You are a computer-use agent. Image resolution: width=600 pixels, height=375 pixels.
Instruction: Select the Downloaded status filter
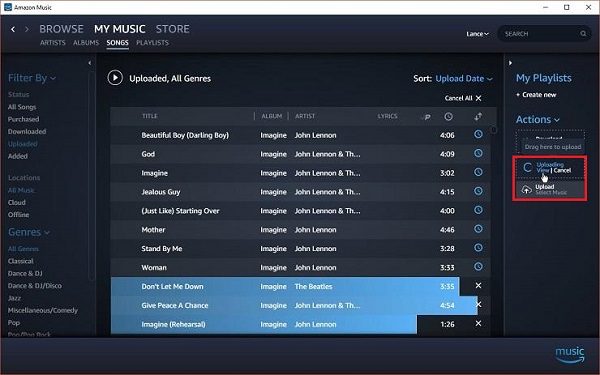[27, 131]
